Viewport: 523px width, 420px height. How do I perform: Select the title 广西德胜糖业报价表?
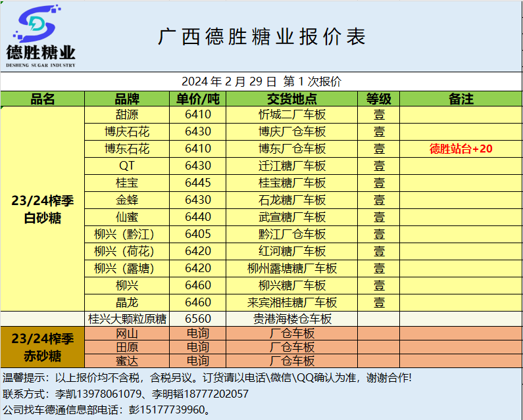262,37
